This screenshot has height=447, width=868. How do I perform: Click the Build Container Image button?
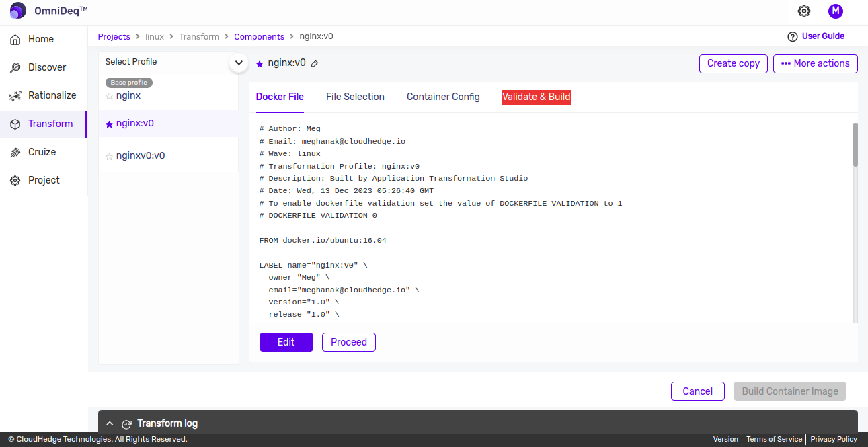(x=790, y=391)
